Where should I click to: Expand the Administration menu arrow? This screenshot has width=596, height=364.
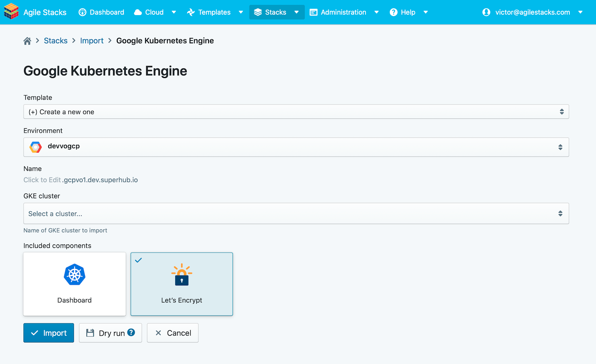377,12
